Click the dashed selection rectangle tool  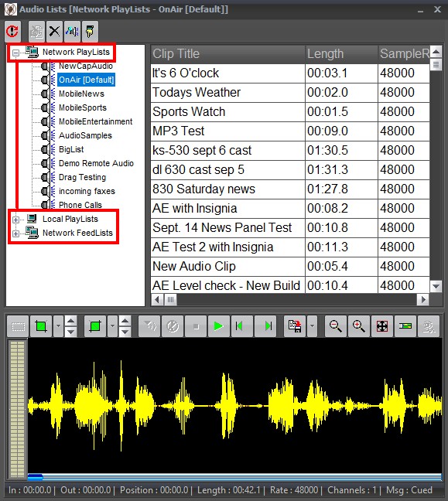[x=18, y=326]
